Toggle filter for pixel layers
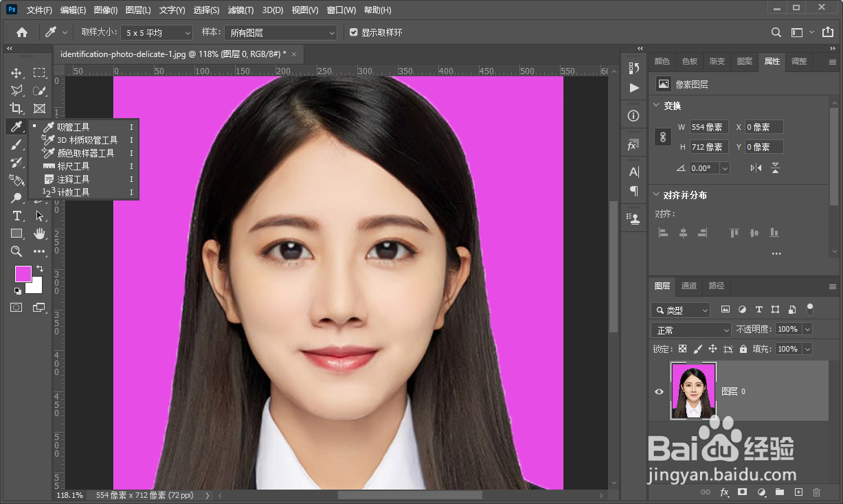 tap(726, 310)
